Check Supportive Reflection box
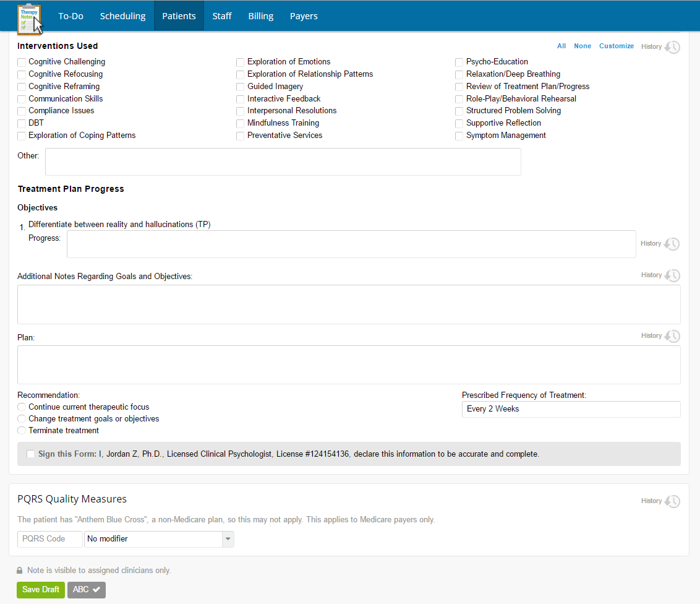The height and width of the screenshot is (604, 700). point(459,124)
